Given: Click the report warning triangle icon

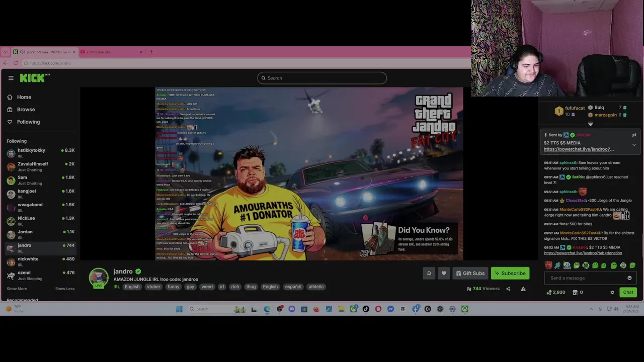Looking at the screenshot, I should [523, 289].
